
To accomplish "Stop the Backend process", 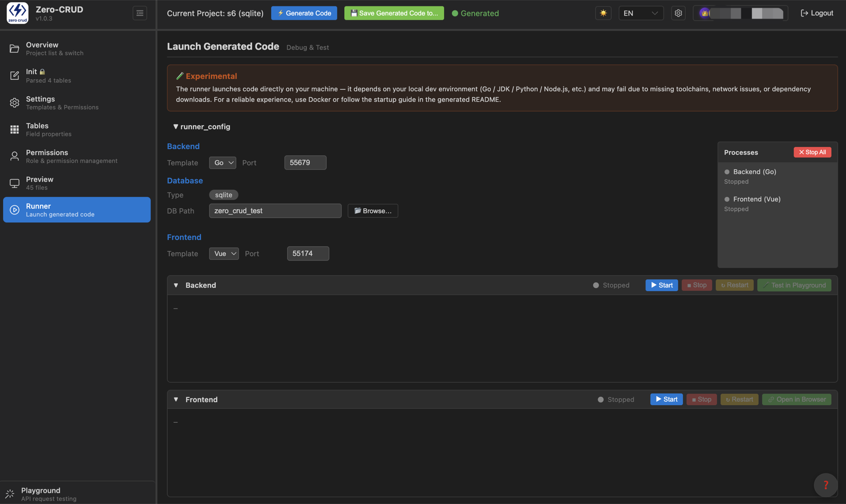I will coord(696,285).
